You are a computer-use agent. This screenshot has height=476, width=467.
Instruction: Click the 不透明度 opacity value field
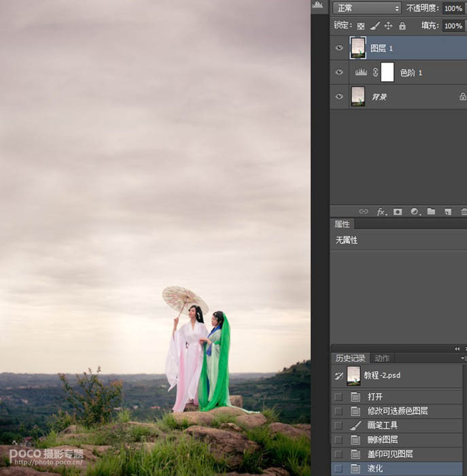454,8
